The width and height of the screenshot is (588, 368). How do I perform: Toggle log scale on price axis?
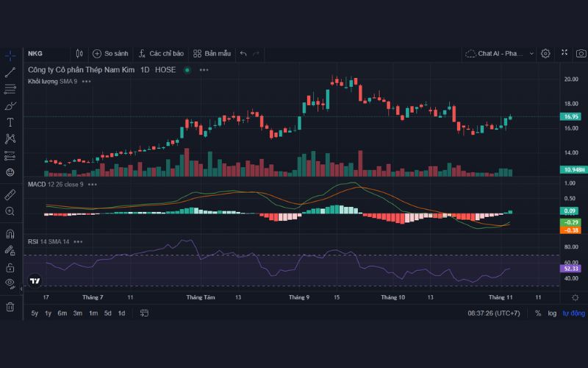[552, 313]
